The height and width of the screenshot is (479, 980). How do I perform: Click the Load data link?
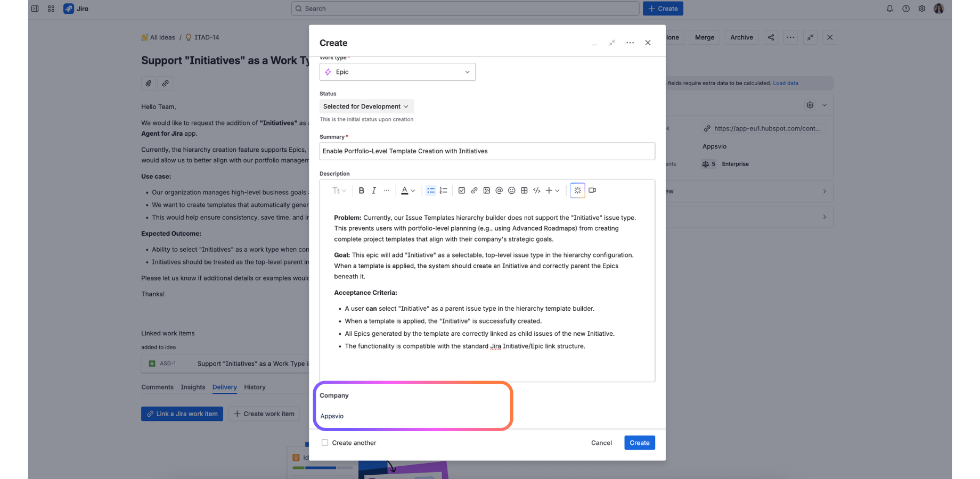click(786, 83)
